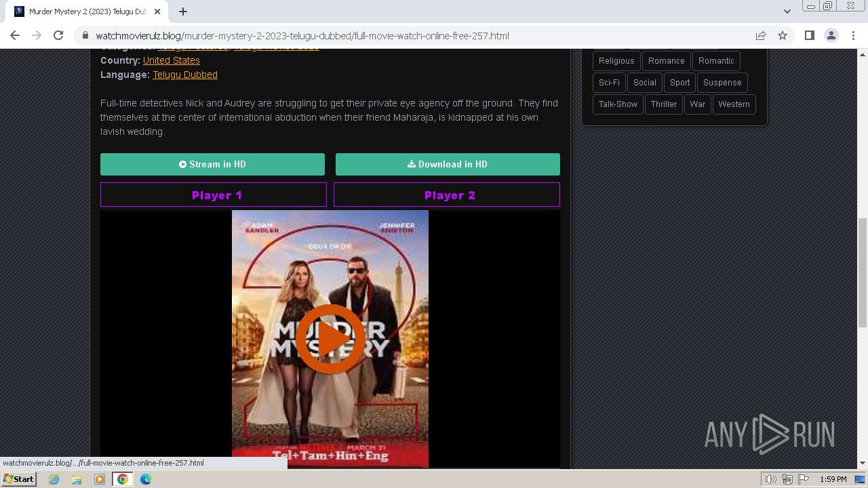Open the side panel icon
Image resolution: width=868 pixels, height=488 pixels.
coord(809,35)
